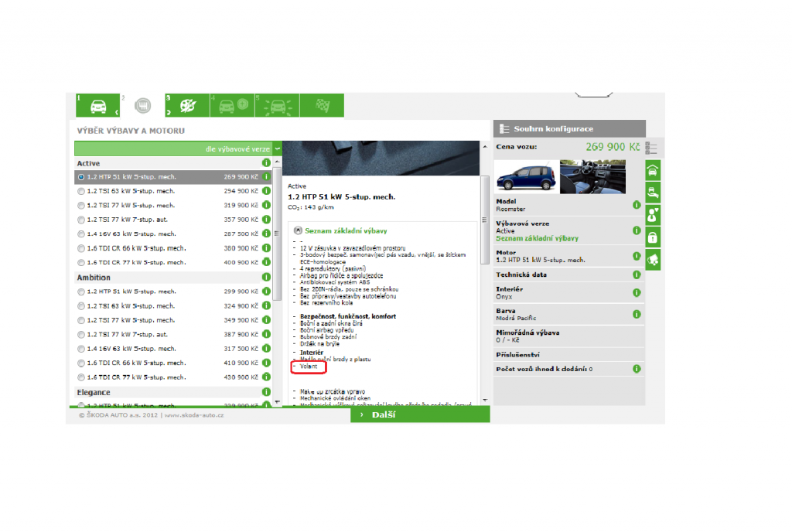
Task: Click the down arrow of the engine list scrollbar
Action: (x=278, y=402)
